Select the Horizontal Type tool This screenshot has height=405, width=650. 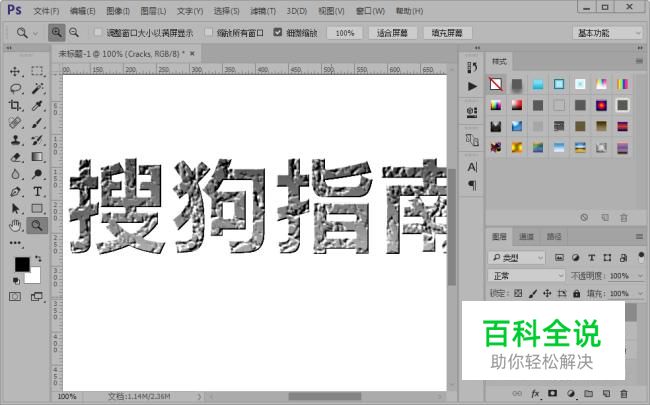click(x=37, y=192)
